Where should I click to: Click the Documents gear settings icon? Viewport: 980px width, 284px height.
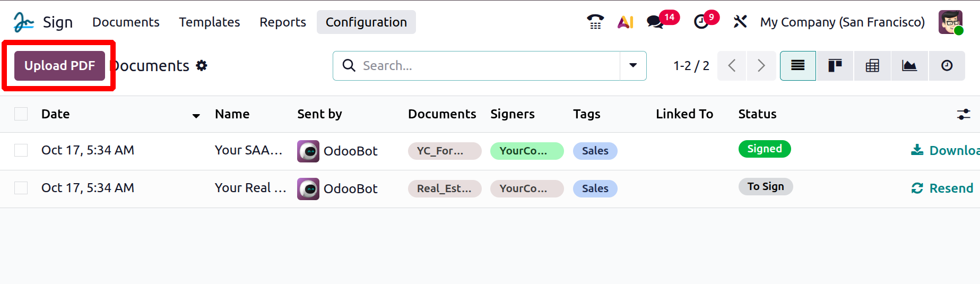coord(202,66)
